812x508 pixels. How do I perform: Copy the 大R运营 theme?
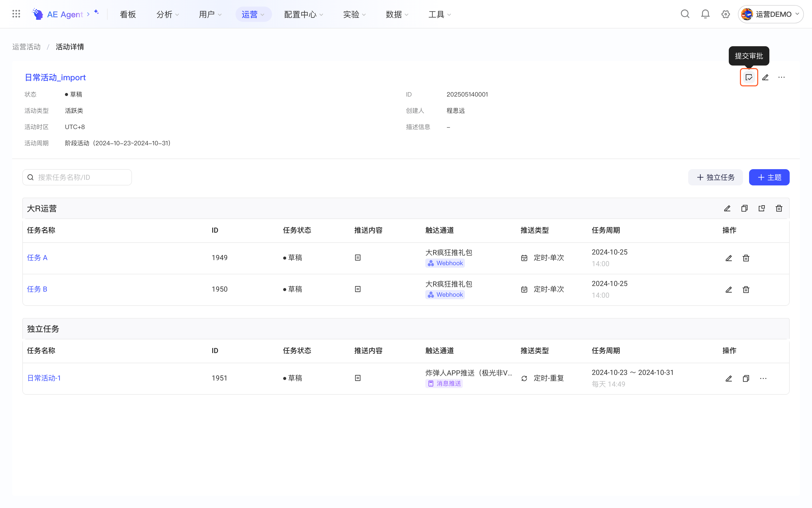pyautogui.click(x=744, y=208)
